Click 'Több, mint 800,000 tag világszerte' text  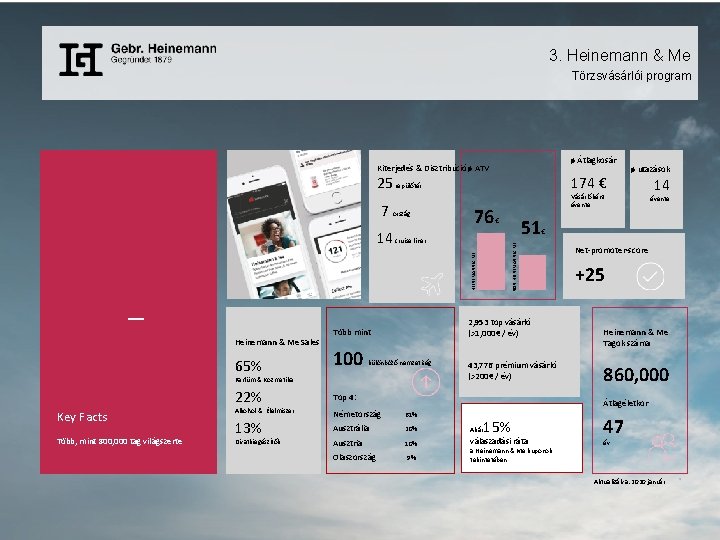pos(119,441)
